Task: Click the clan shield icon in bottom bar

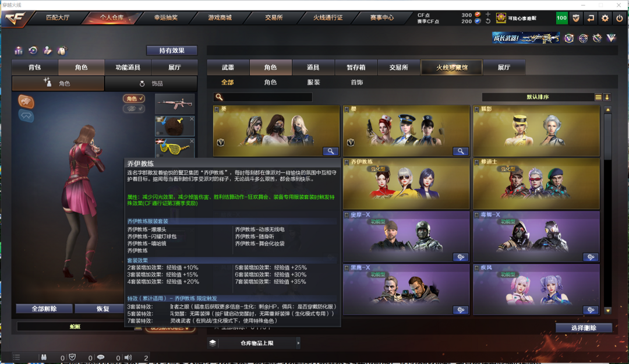Action: click(x=72, y=357)
